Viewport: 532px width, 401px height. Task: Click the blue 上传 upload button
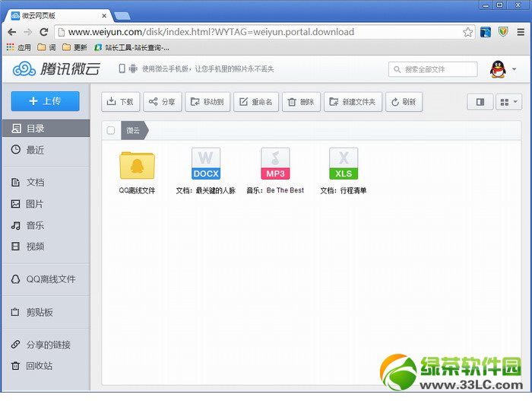(45, 101)
